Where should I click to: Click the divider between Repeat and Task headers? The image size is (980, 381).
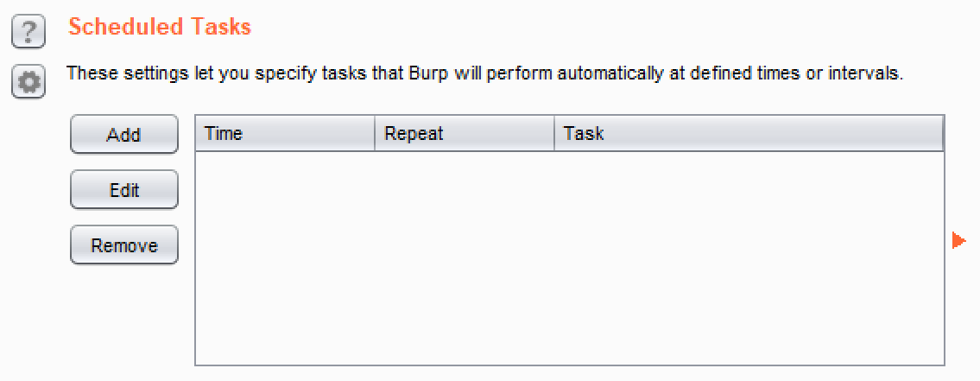pyautogui.click(x=554, y=134)
